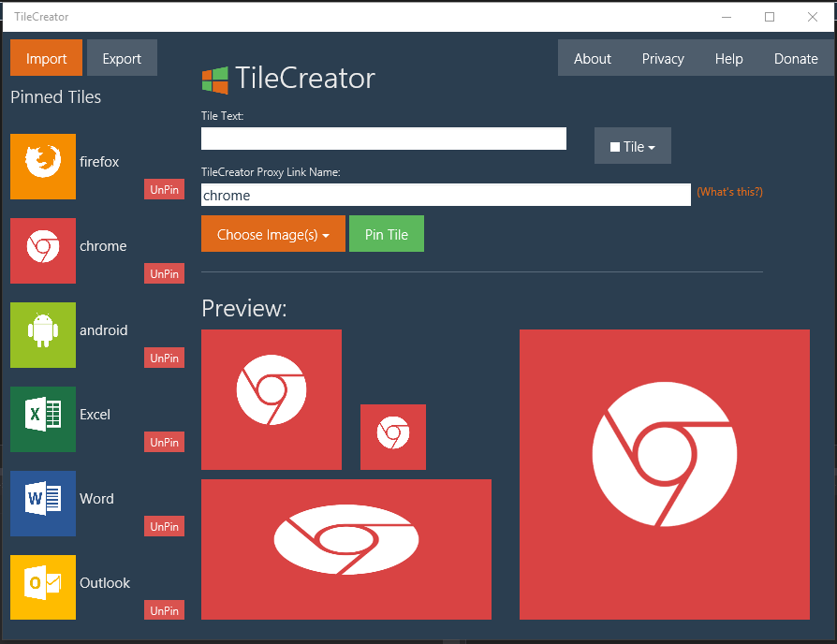
Task: Expand the Choose Image(s) dropdown
Action: (272, 233)
